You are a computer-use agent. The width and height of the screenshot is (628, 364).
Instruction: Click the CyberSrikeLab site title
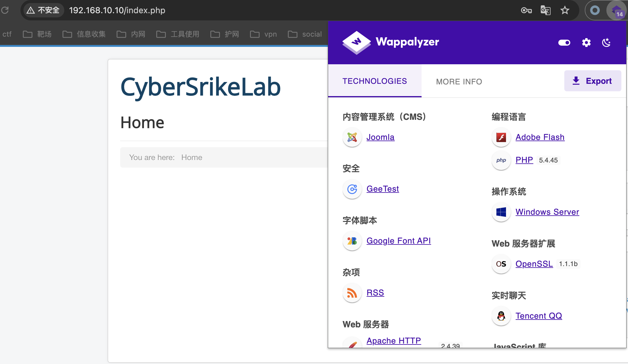pyautogui.click(x=200, y=87)
